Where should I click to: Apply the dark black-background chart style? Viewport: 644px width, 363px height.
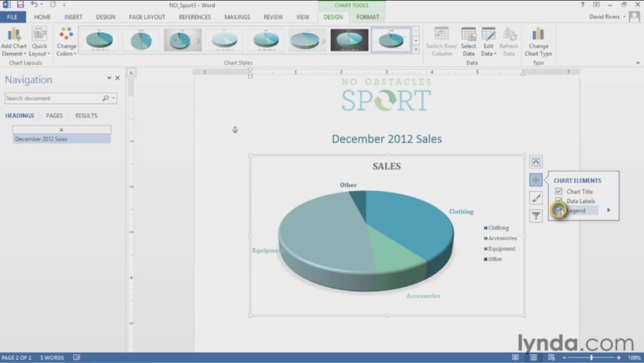[349, 40]
